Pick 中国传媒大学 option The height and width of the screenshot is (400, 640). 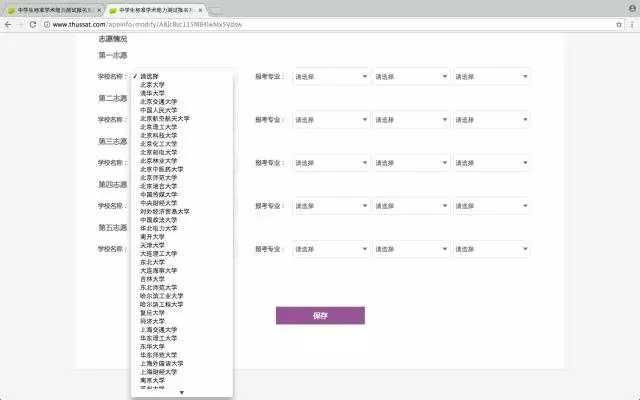coord(182,194)
